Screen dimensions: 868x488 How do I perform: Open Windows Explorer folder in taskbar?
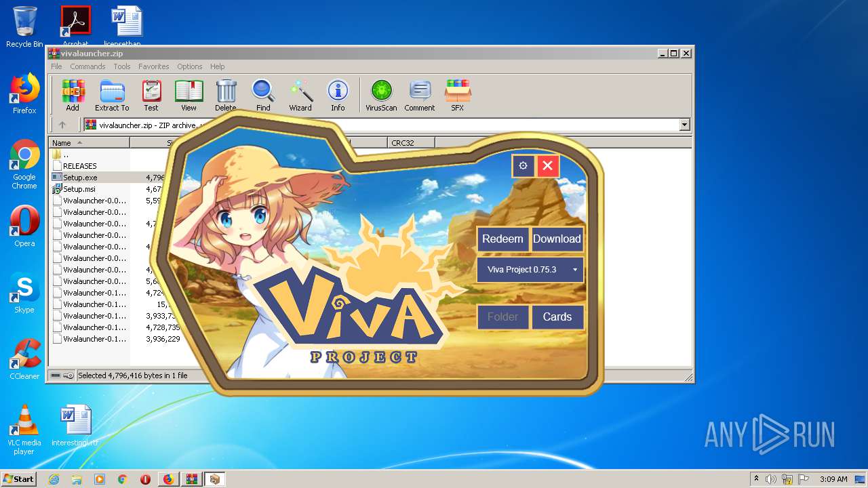coord(77,479)
